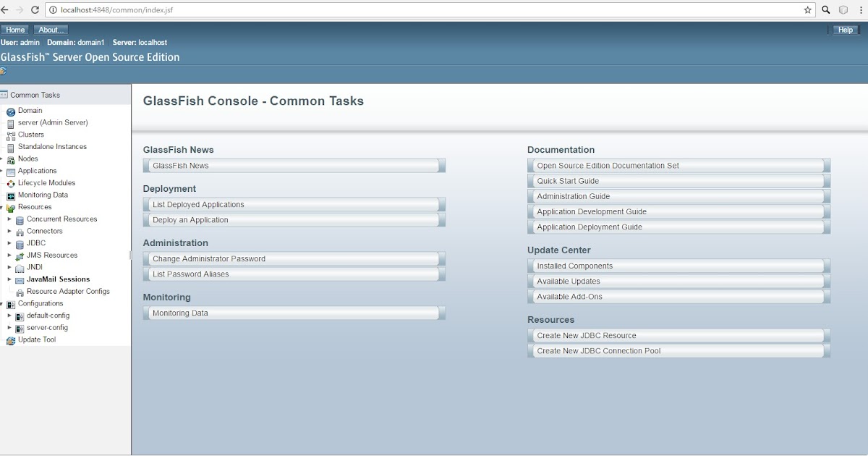Switch to the Home tab
Viewport: 868px width, 456px height.
[14, 29]
